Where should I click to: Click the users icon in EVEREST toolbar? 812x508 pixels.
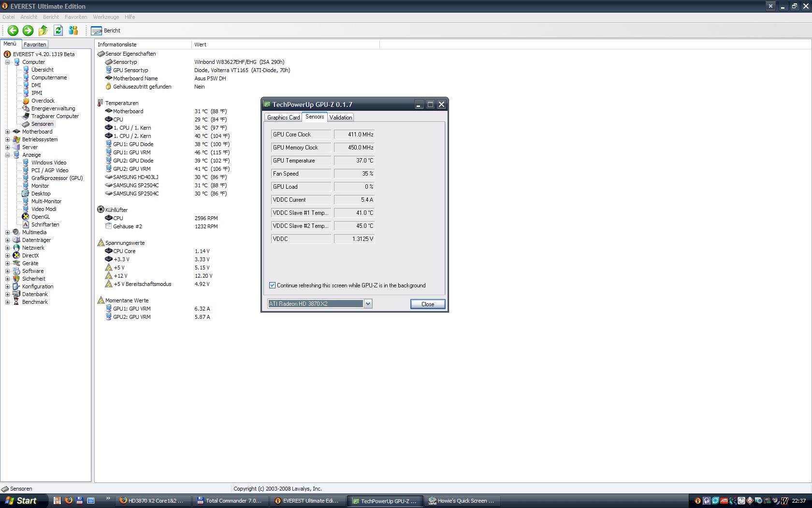point(73,30)
